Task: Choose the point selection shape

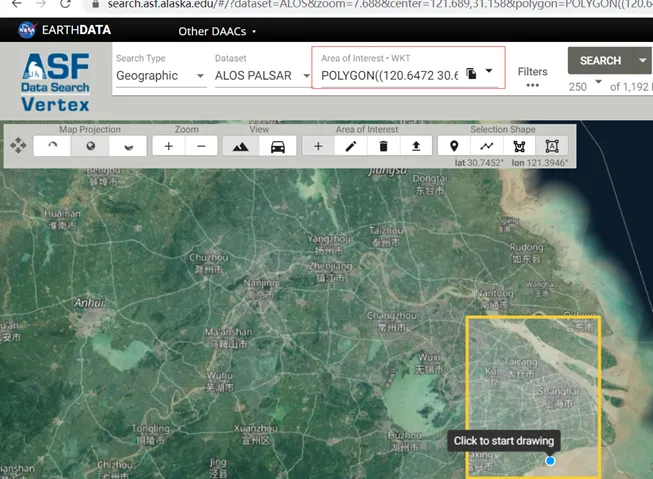Action: tap(454, 146)
